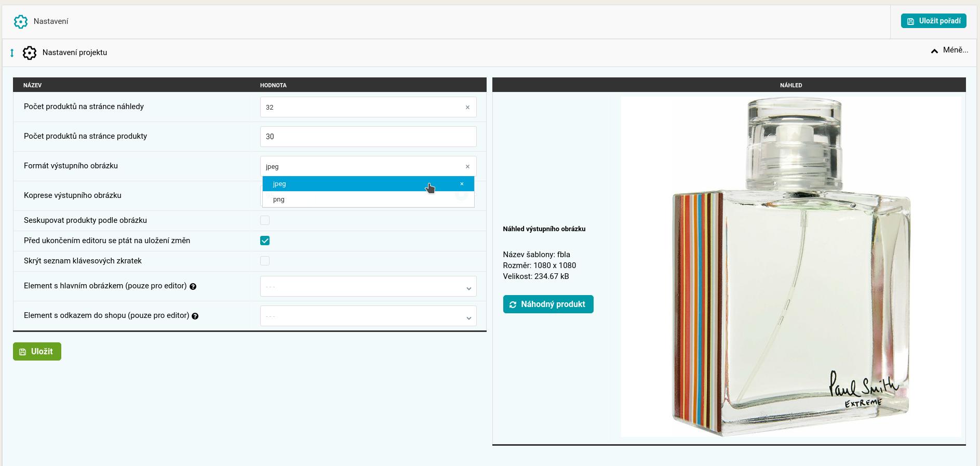Click the "Komprese výstupního obrázku" label

click(x=73, y=195)
